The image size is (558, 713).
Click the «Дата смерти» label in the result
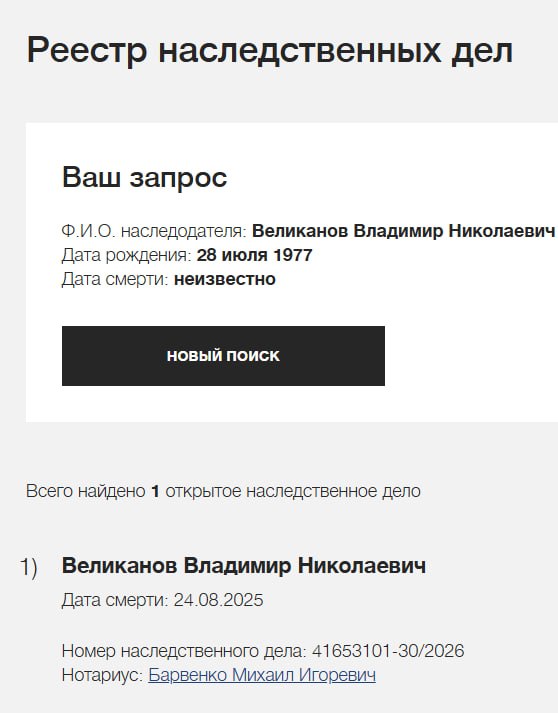115,600
